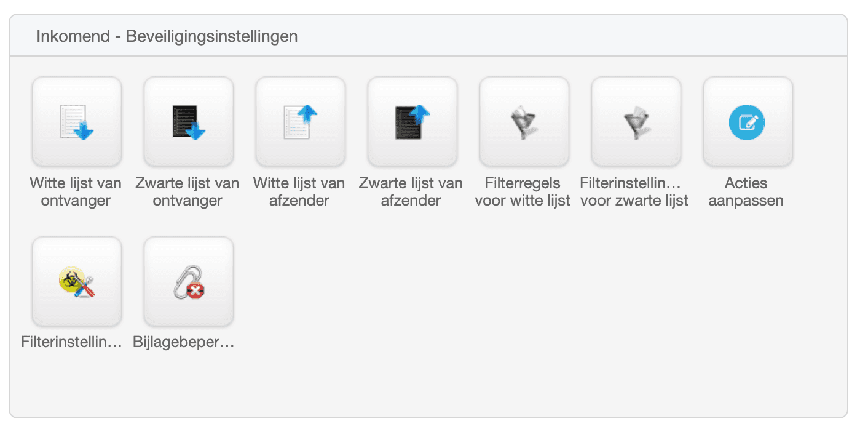Open the whitelist filter rules funnel icon
The height and width of the screenshot is (432, 868).
pyautogui.click(x=524, y=122)
